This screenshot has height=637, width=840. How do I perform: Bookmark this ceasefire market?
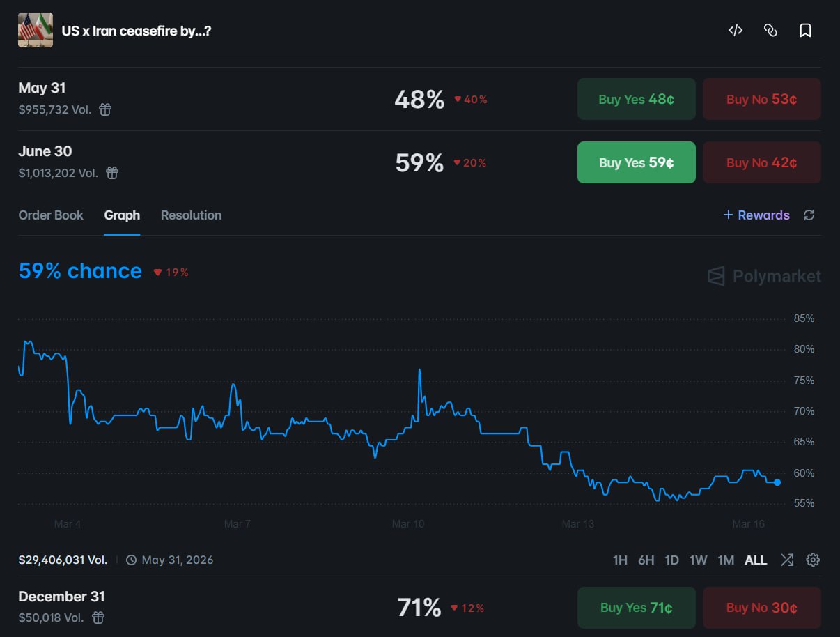(805, 30)
